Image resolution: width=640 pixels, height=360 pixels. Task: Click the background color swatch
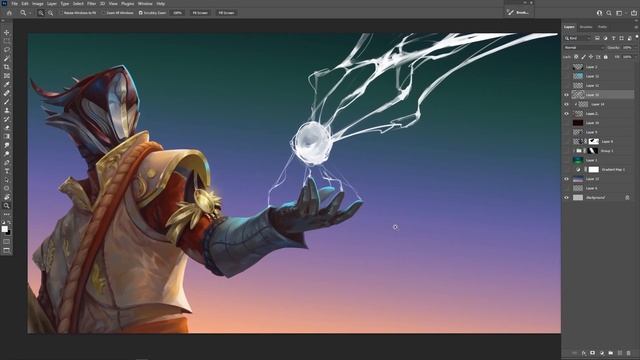[9, 233]
